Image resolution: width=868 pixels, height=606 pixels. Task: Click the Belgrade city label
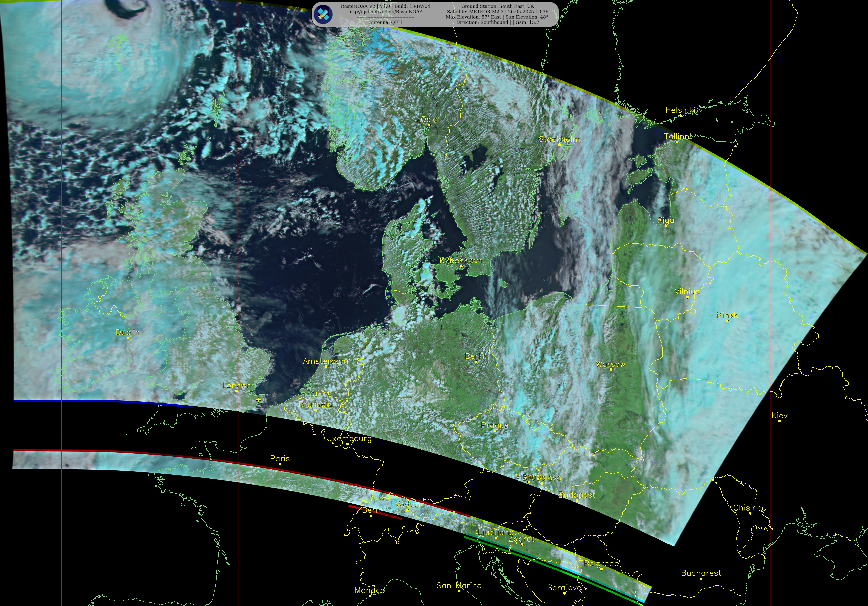[601, 564]
